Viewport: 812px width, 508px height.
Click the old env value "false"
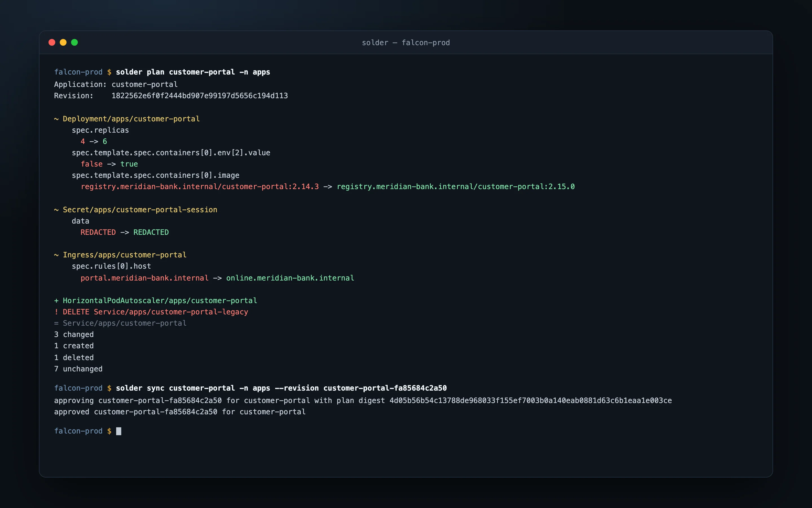coord(92,164)
